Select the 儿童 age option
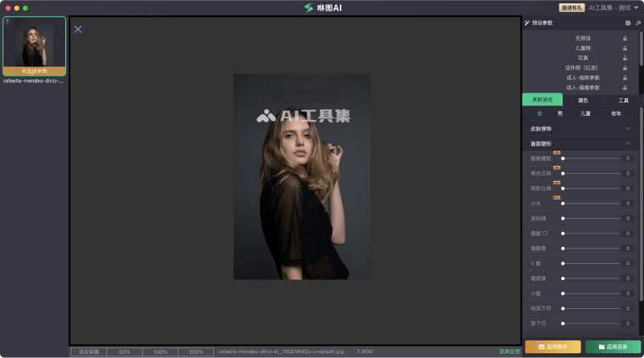 click(586, 113)
